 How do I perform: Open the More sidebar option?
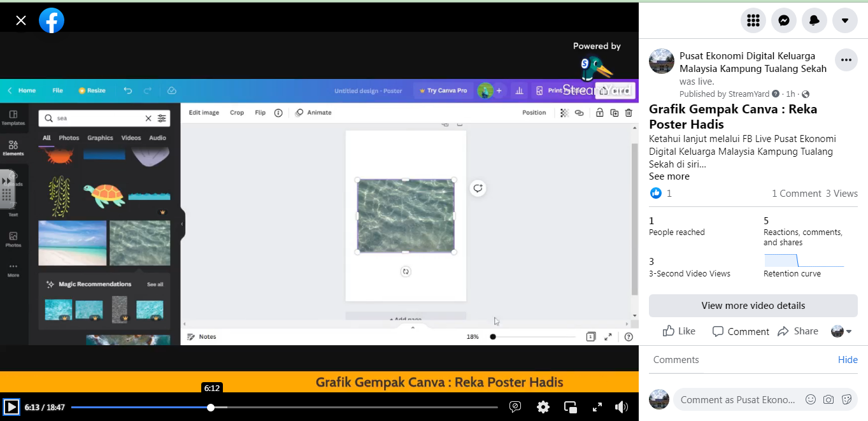pyautogui.click(x=13, y=270)
